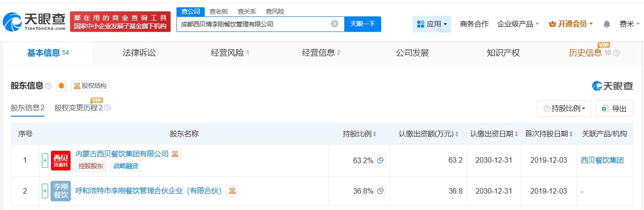
Task: Expand the 企业级产品 menu
Action: [518, 24]
